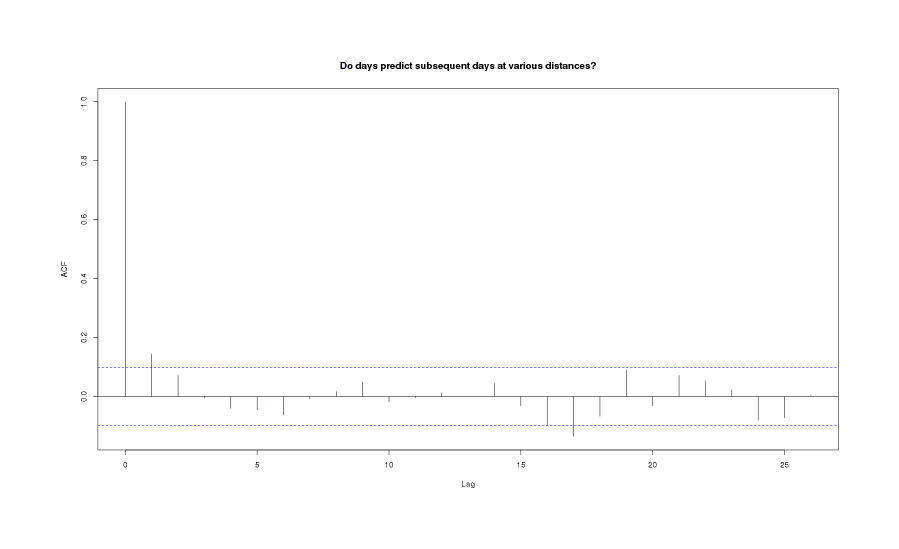Click the 0.8 tick label on y-axis
The image size is (899, 549).
(x=83, y=160)
